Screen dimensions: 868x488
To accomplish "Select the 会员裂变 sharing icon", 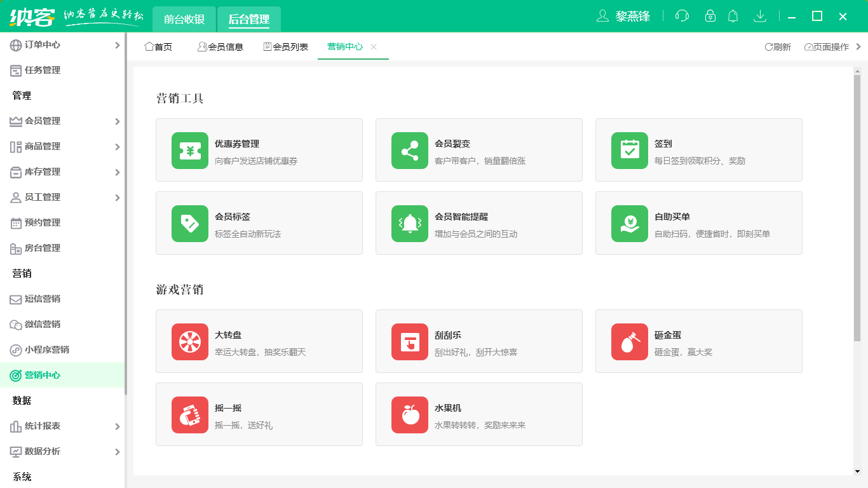I will click(409, 150).
